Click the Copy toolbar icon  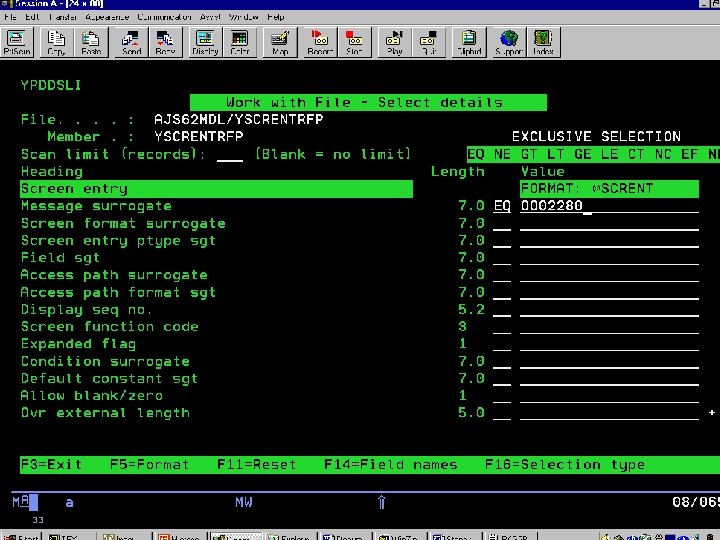pos(56,42)
